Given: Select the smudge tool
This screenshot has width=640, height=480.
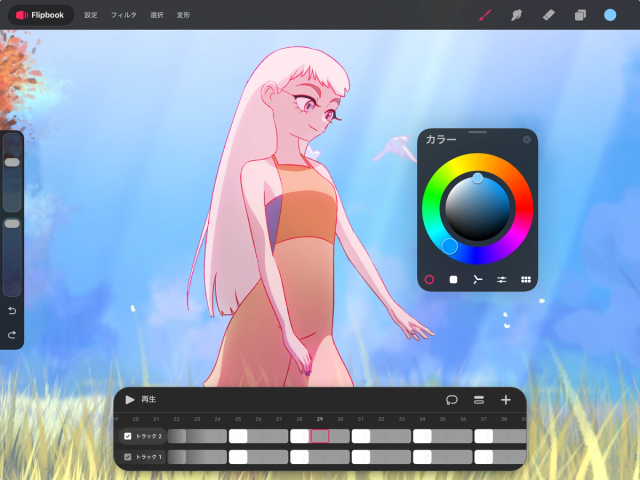Looking at the screenshot, I should [516, 15].
